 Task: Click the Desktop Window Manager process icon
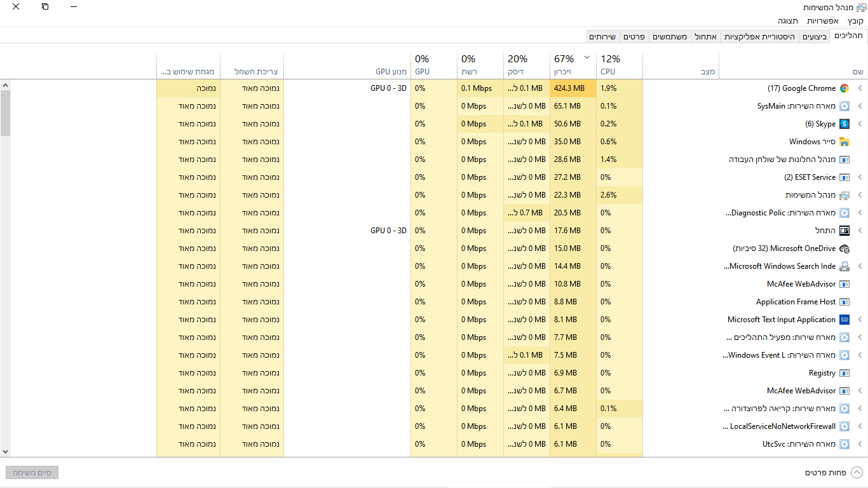coord(844,159)
